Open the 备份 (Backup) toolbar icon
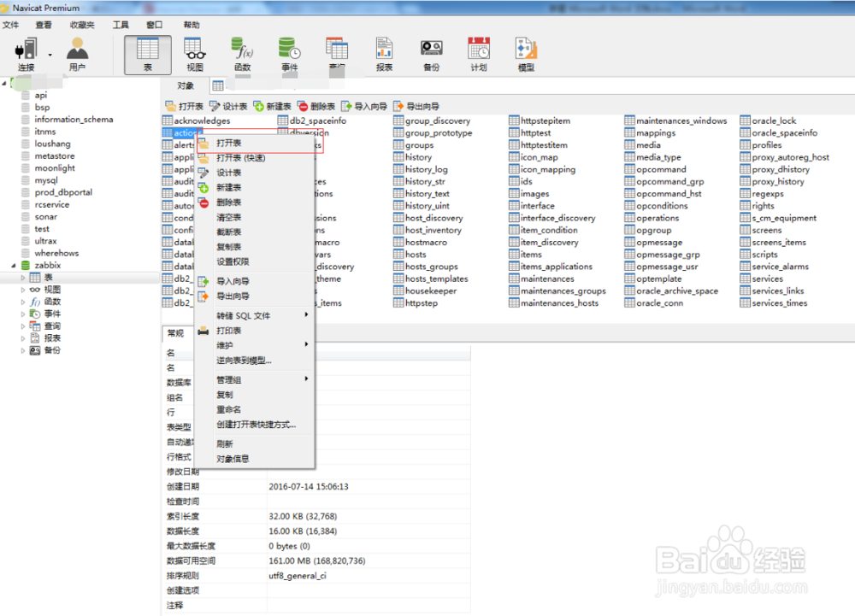 [431, 55]
